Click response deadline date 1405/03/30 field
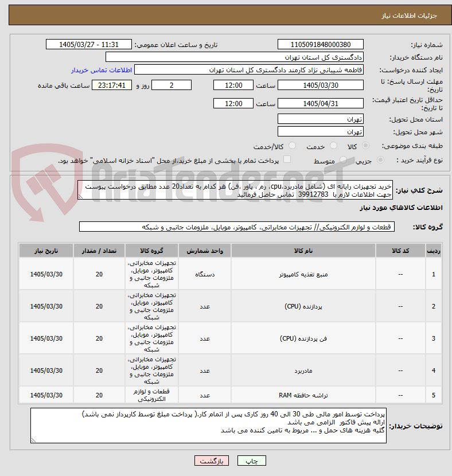The width and height of the screenshot is (452, 476). click(x=321, y=85)
